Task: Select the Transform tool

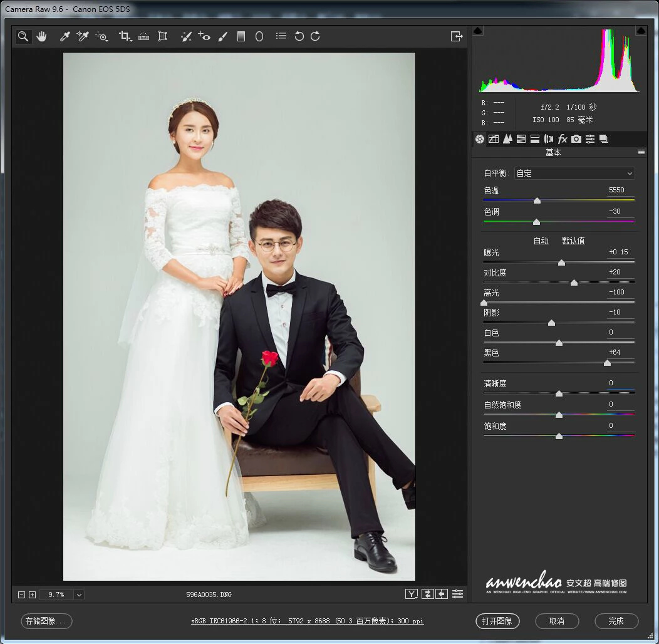Action: pyautogui.click(x=162, y=36)
